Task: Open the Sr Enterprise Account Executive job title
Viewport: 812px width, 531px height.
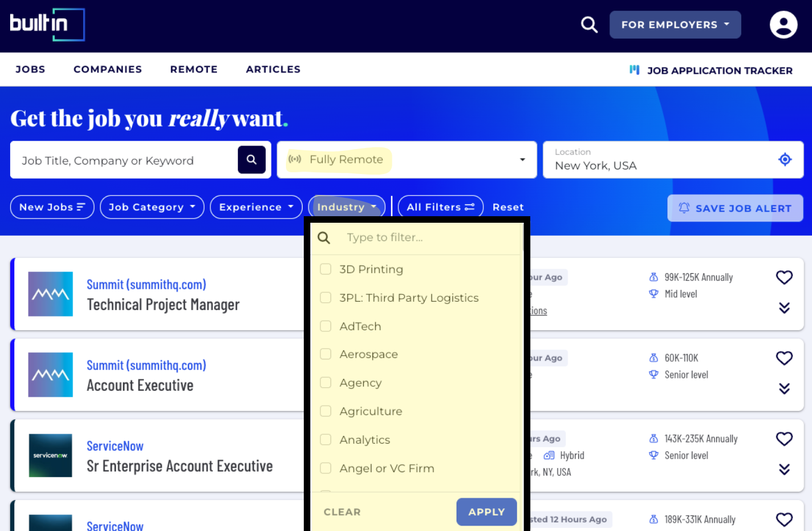Action: pos(180,466)
